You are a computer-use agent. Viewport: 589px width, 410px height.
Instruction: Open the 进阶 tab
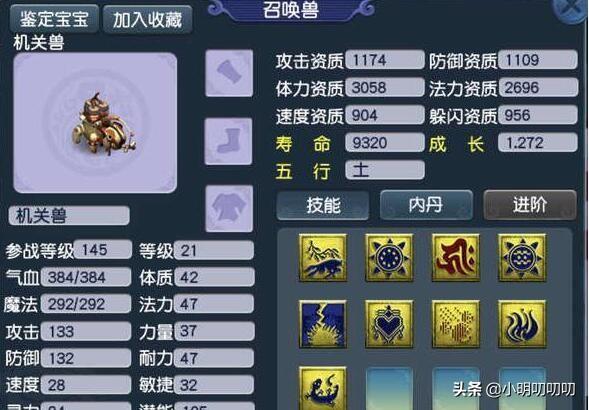coord(530,205)
